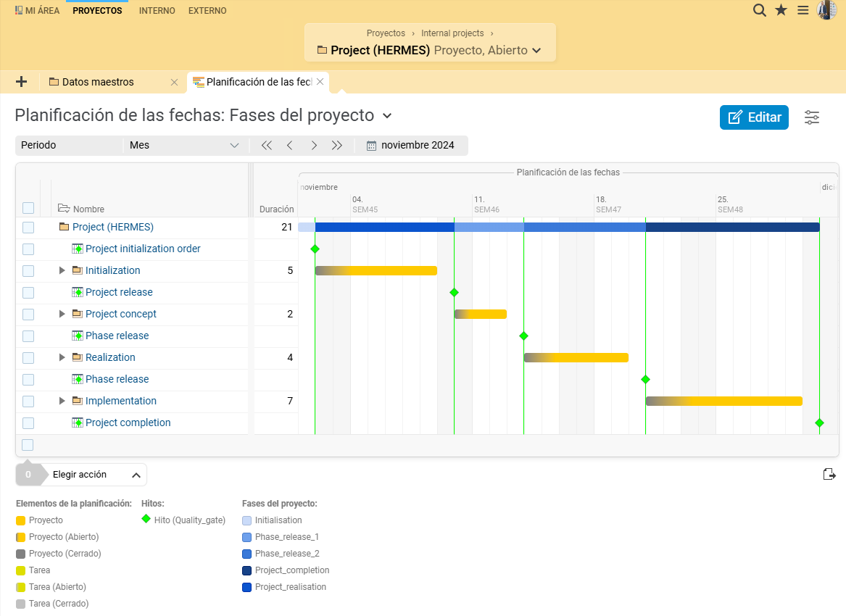The image size is (846, 616).
Task: Expand the Project concept phase
Action: [x=62, y=314]
